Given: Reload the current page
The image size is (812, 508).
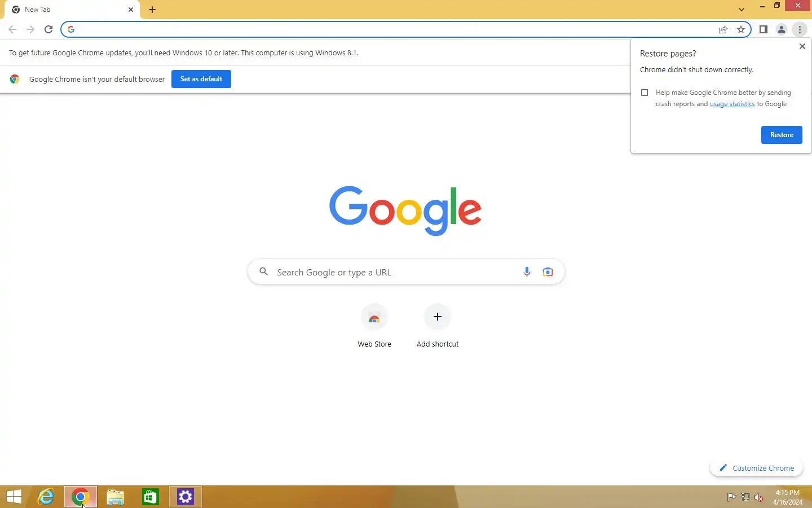Looking at the screenshot, I should click(48, 29).
